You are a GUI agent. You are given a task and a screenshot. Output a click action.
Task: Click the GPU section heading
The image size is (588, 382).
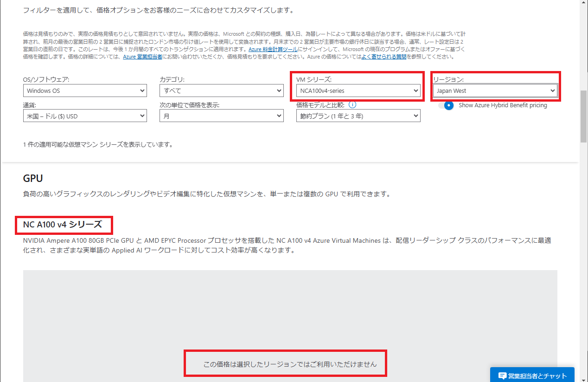(33, 179)
